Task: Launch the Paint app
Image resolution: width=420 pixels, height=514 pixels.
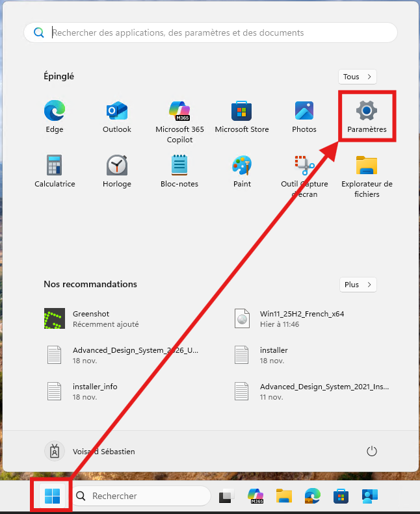Action: (242, 171)
